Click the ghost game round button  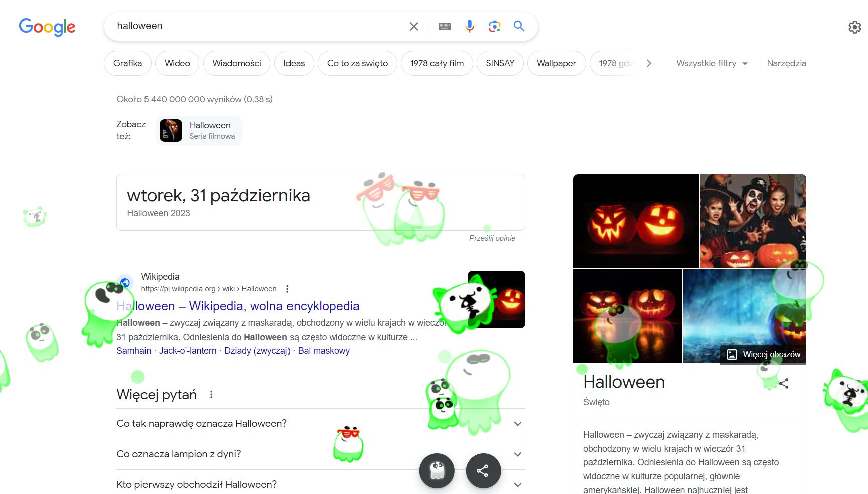click(437, 471)
